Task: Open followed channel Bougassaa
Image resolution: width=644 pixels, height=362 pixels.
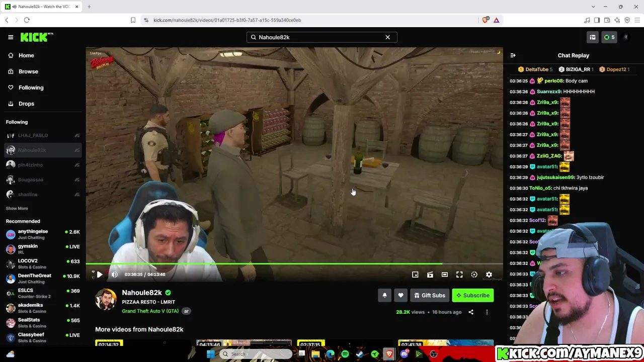Action: [x=43, y=179]
